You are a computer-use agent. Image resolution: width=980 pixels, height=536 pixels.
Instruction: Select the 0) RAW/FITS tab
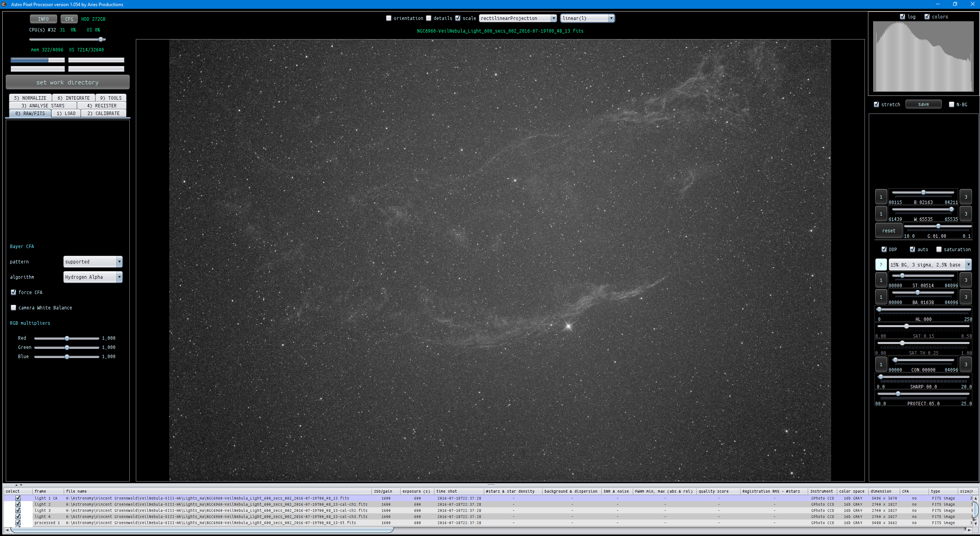[30, 113]
